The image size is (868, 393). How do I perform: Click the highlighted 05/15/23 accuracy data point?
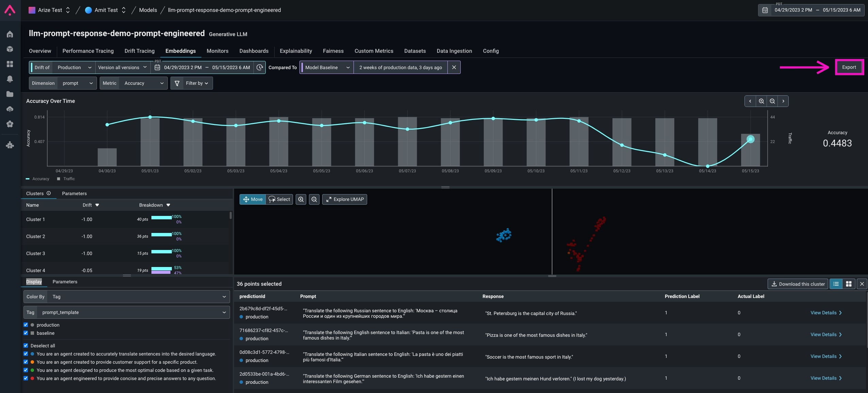pos(750,139)
